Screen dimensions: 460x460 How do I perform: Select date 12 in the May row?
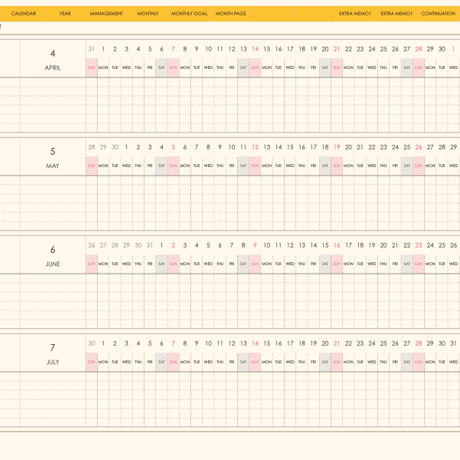[x=255, y=147]
